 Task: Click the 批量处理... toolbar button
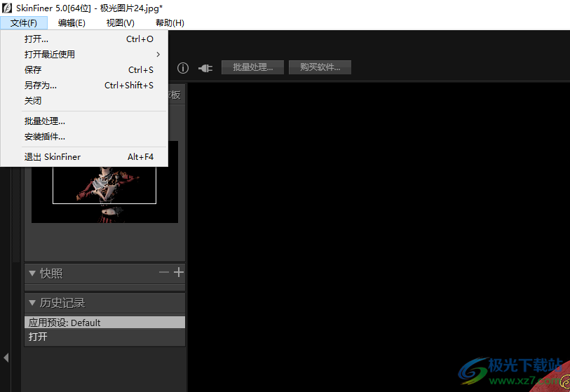coord(252,67)
